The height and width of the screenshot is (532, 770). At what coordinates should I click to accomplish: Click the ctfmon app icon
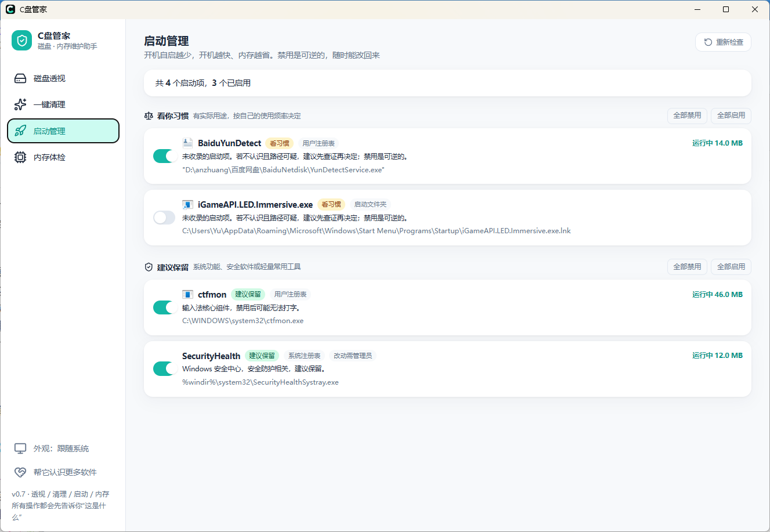pyautogui.click(x=187, y=294)
